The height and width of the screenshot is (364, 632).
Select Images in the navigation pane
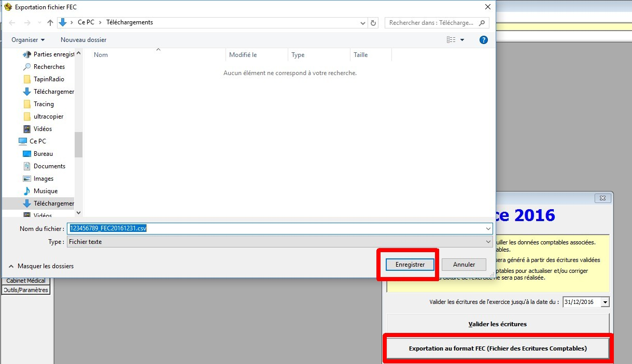coord(43,179)
